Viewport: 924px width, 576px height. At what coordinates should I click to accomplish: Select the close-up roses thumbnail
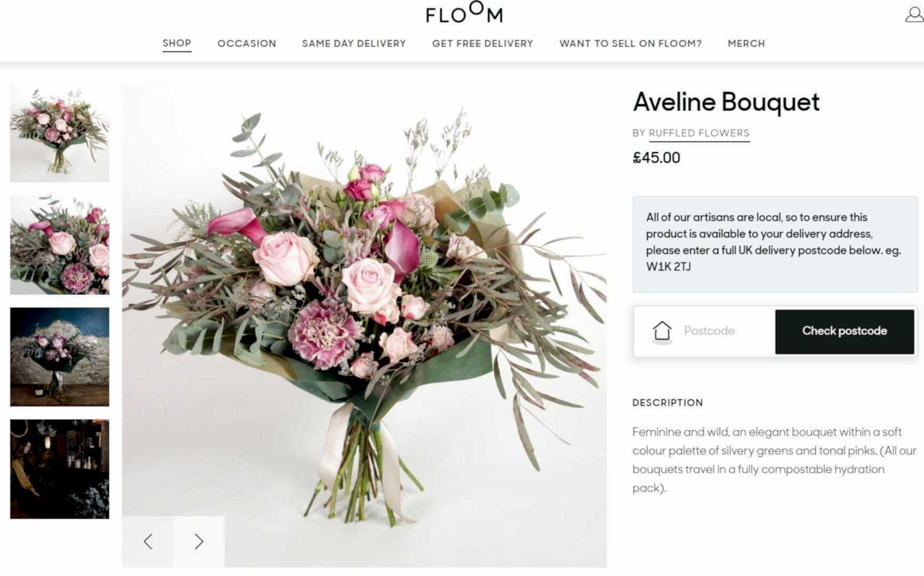click(x=60, y=245)
